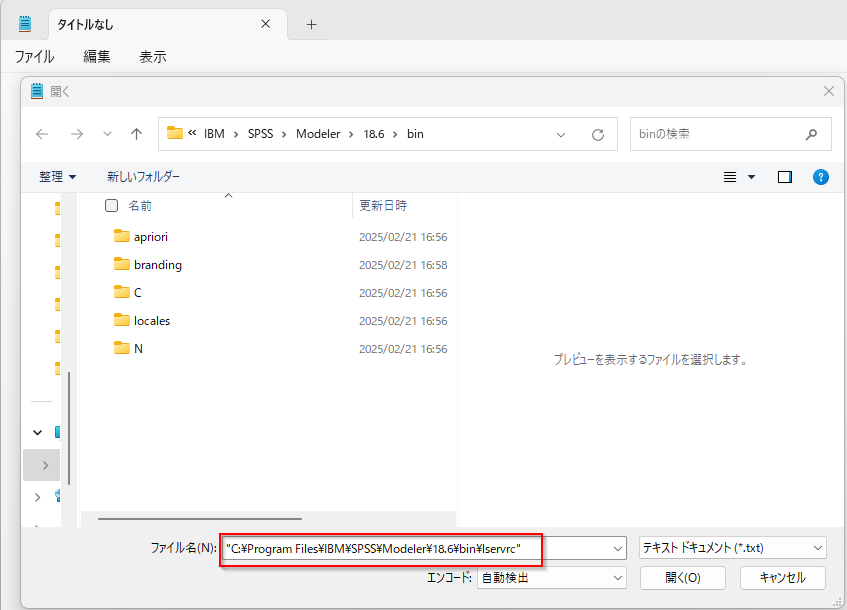This screenshot has width=847, height=610.
Task: Go back with the left arrow
Action: click(42, 134)
